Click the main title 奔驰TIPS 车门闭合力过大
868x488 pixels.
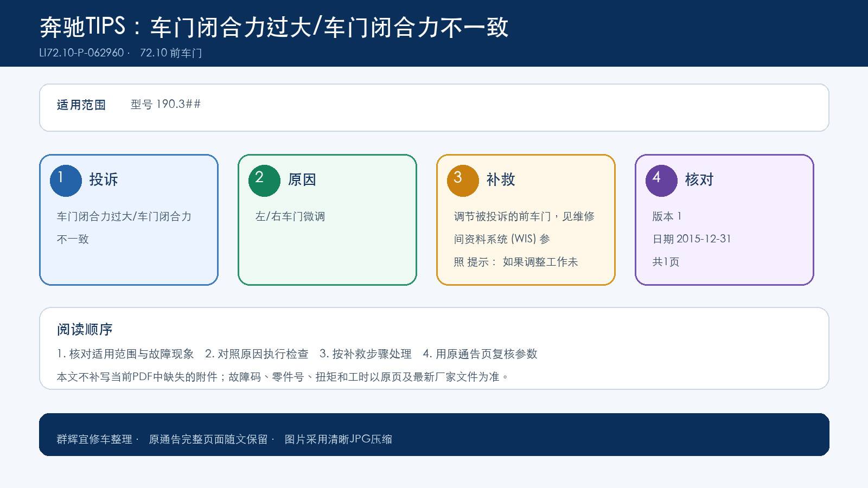click(274, 27)
